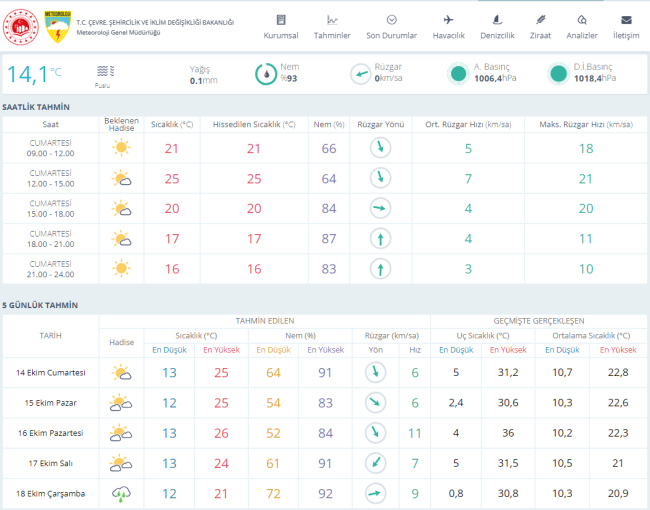Click the Nem humidity droplet gauge
The height and width of the screenshot is (510, 650).
point(266,74)
